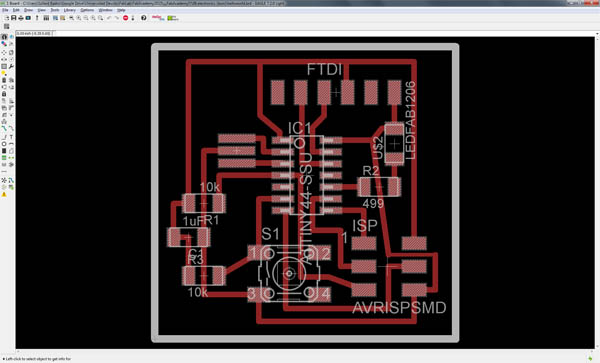The height and width of the screenshot is (363, 600).
Task: Open Help via question mark icon
Action: click(x=144, y=18)
